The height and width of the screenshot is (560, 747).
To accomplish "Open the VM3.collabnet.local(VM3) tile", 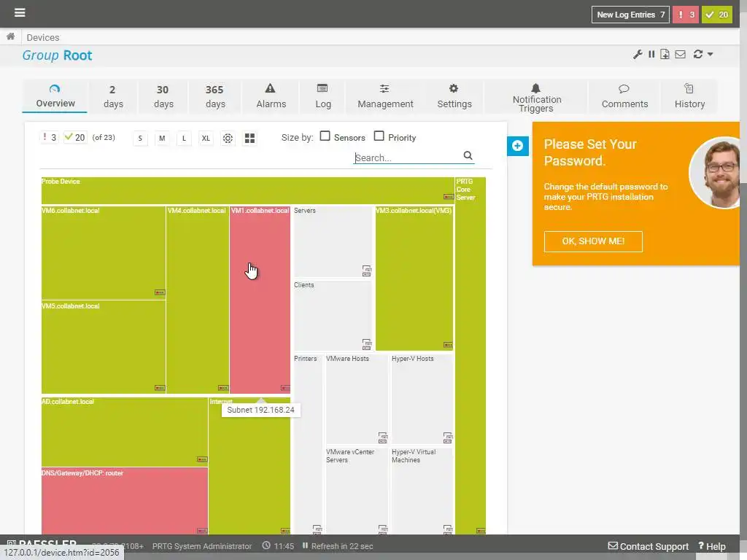I will point(414,279).
